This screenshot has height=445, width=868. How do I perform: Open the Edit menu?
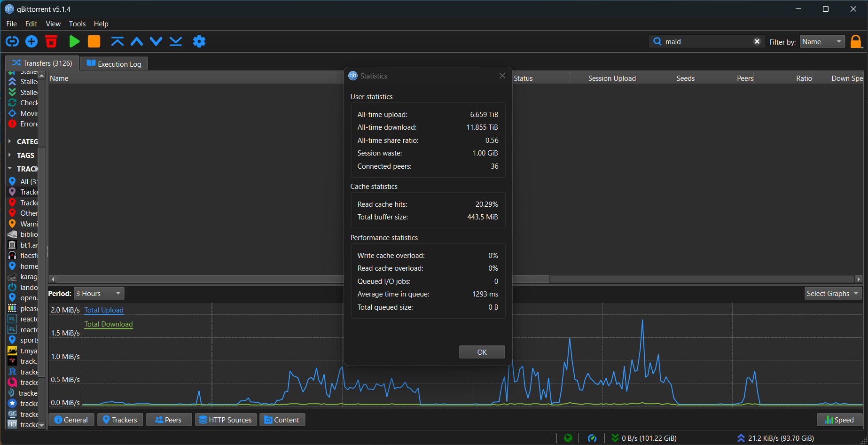(31, 24)
